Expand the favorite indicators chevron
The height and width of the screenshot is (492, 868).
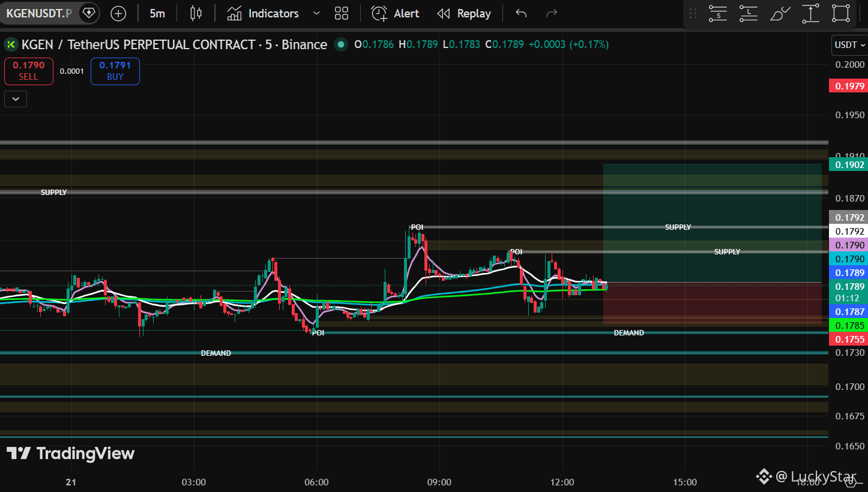pyautogui.click(x=317, y=13)
